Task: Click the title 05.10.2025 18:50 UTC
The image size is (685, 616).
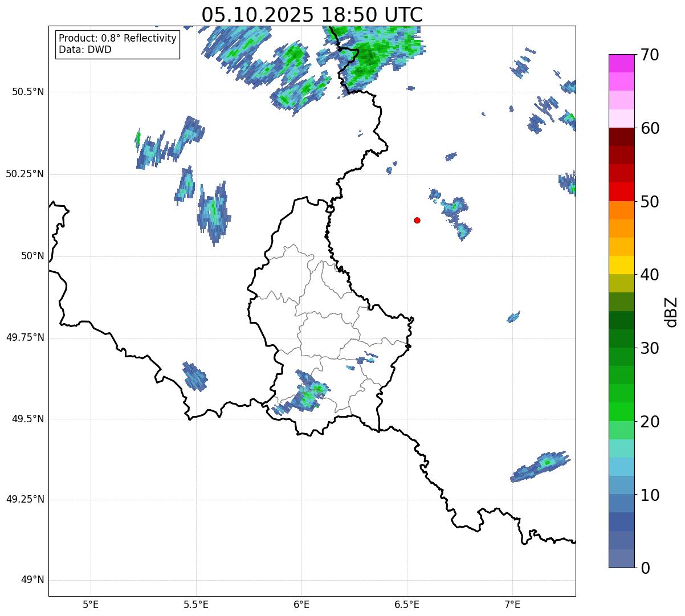Action: point(312,15)
